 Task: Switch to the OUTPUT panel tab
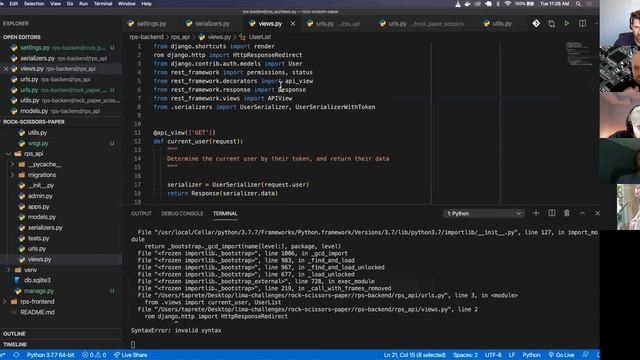point(141,213)
